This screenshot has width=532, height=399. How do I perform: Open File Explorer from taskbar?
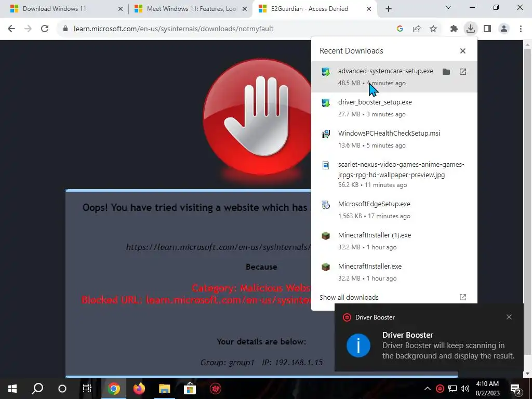165,389
